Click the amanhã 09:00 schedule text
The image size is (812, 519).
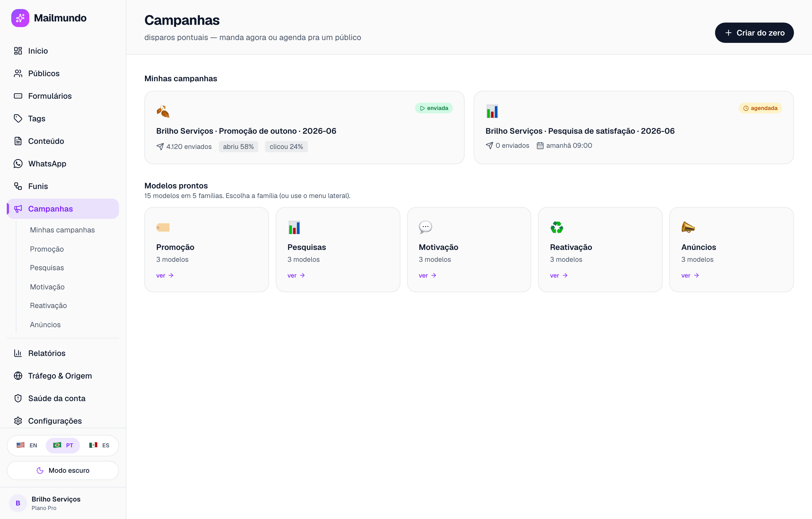[x=569, y=146]
